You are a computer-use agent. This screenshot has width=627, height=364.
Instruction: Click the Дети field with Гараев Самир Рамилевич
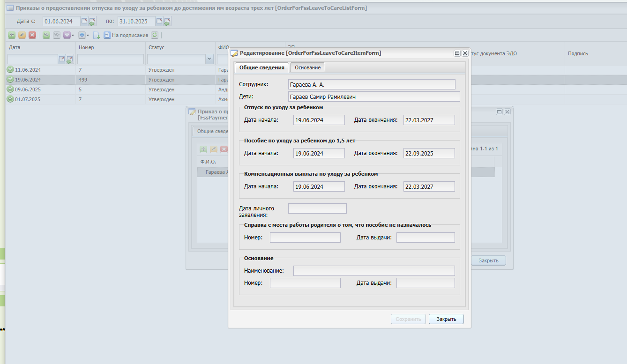coord(374,97)
